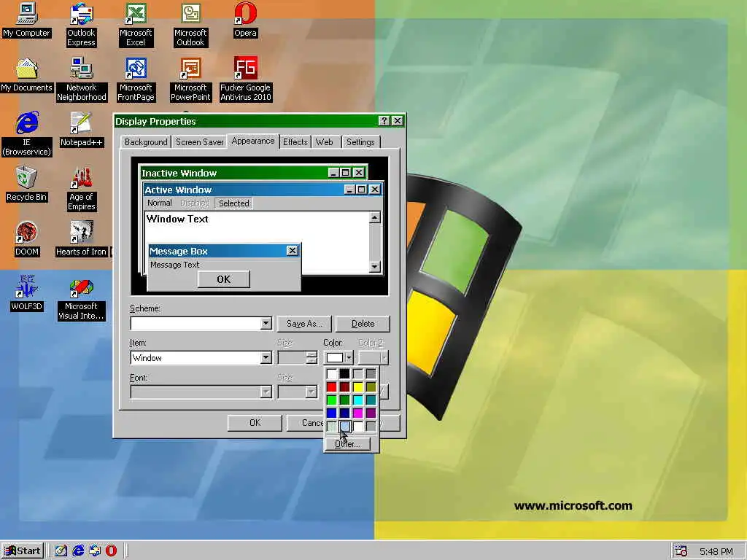Click the preview window scrollbar down arrow
Screen dimensions: 747x560
tap(375, 266)
